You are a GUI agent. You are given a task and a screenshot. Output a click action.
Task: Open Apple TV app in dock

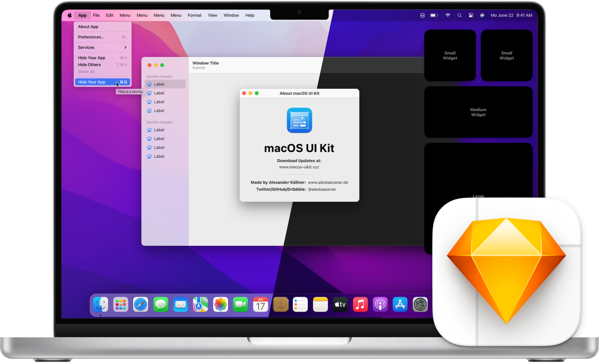click(x=340, y=305)
